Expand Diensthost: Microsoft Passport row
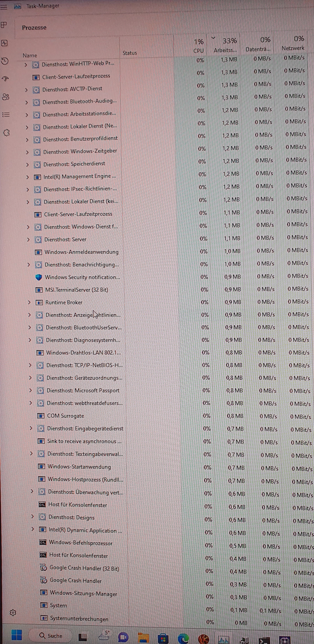The width and height of the screenshot is (314, 644). [30, 390]
